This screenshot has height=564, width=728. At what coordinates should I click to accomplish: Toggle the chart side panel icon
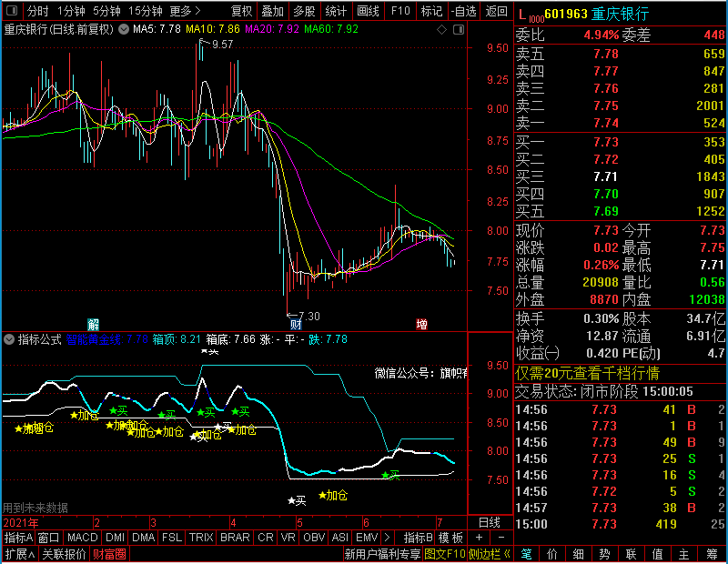coord(459,30)
